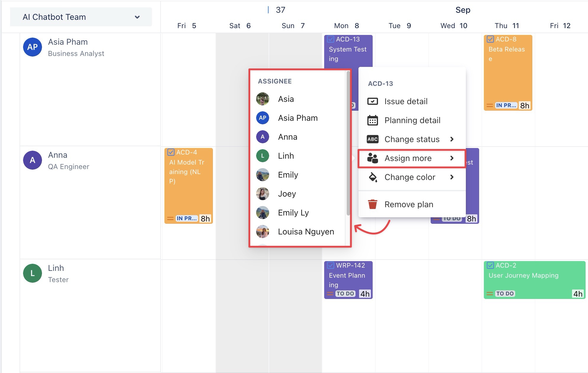The height and width of the screenshot is (373, 588).
Task: Select Assign more menu entry
Action: click(408, 158)
